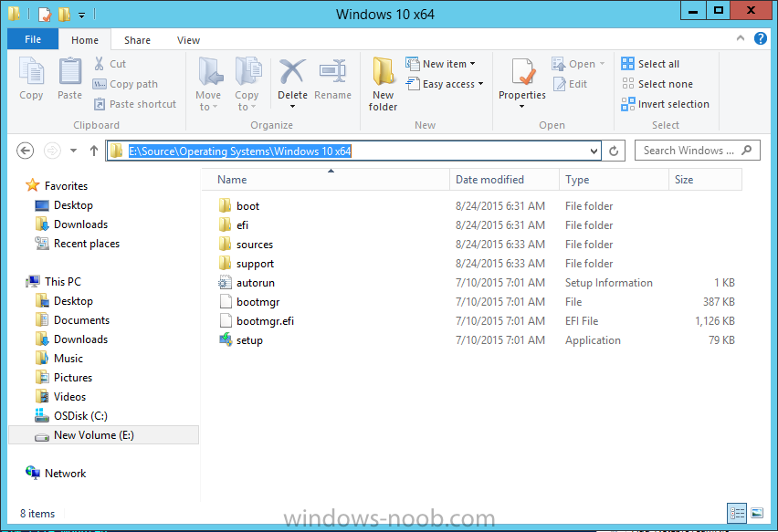This screenshot has width=778, height=532.
Task: Open the recent locations dropdown
Action: coord(73,151)
